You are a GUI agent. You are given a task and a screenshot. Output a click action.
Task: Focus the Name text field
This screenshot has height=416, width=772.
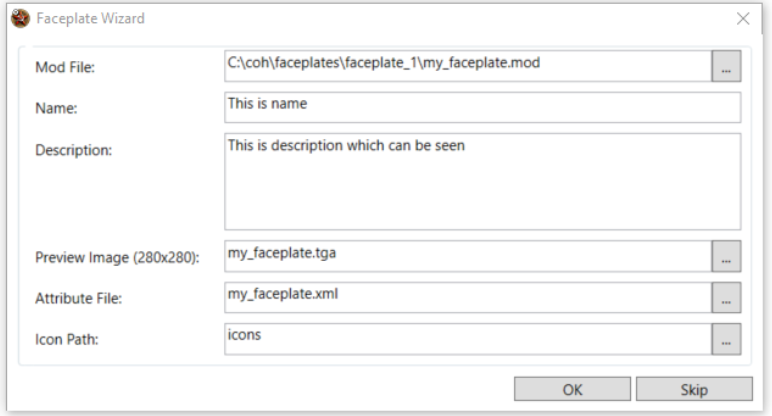pyautogui.click(x=482, y=107)
